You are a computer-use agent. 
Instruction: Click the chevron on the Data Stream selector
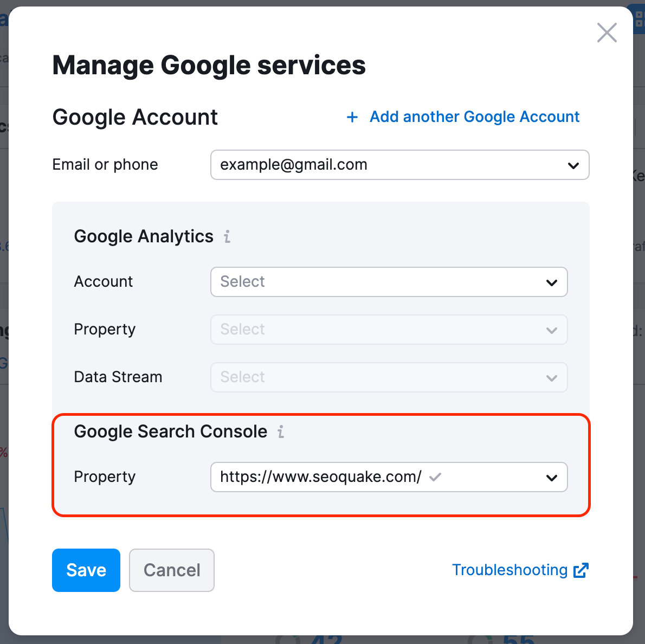click(x=552, y=377)
